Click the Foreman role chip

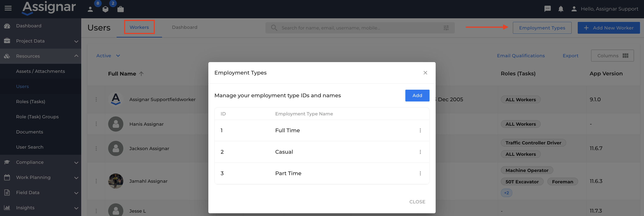click(x=563, y=181)
